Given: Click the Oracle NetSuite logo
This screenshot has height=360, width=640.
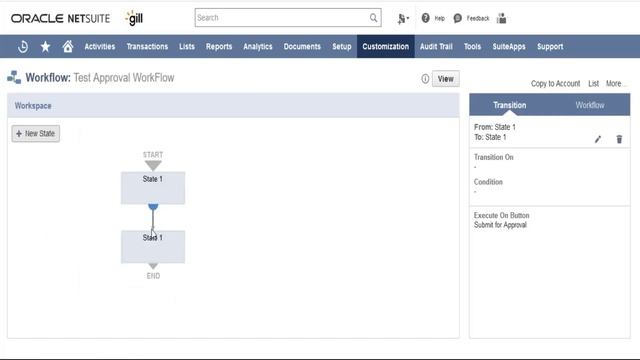Looking at the screenshot, I should (x=60, y=18).
